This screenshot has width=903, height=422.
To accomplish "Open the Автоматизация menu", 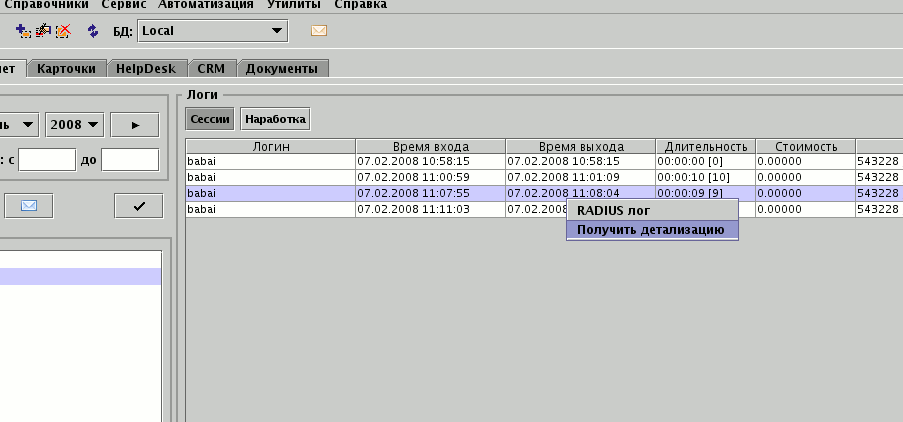I will pyautogui.click(x=207, y=5).
